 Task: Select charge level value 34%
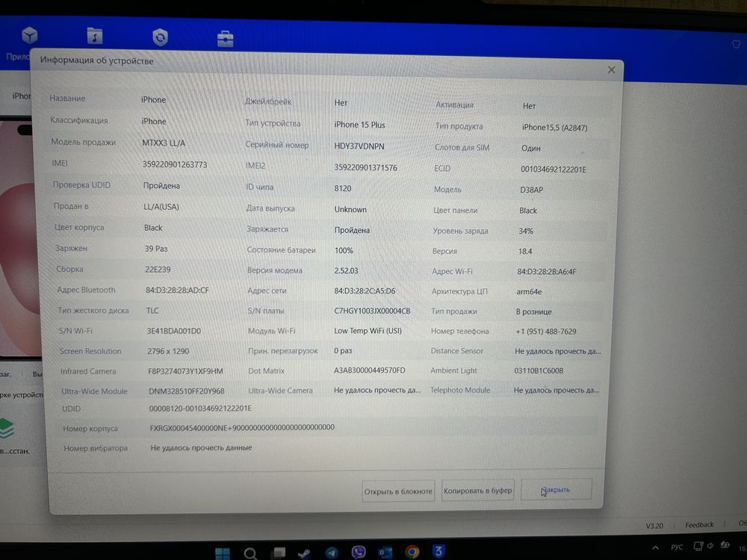click(526, 231)
